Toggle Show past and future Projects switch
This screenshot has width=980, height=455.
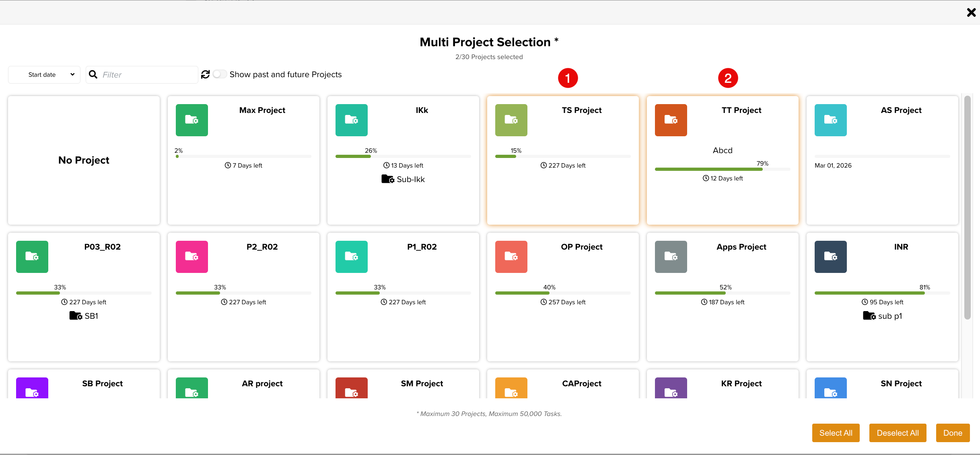(220, 74)
